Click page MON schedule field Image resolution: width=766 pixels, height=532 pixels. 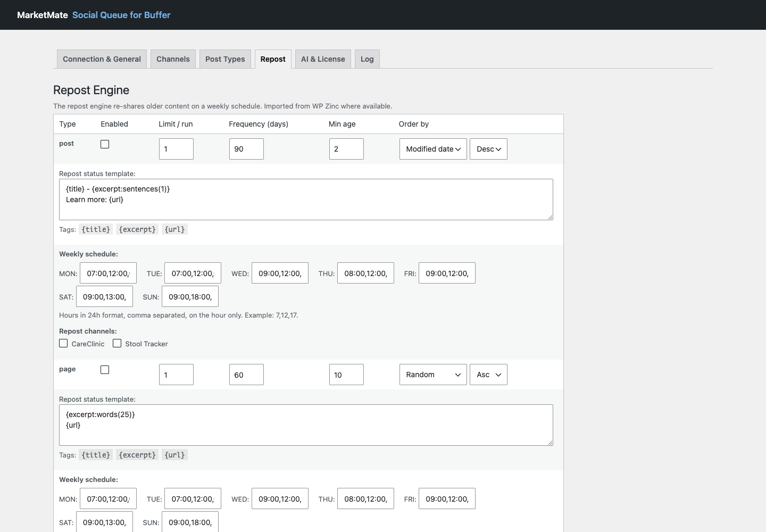click(x=108, y=498)
